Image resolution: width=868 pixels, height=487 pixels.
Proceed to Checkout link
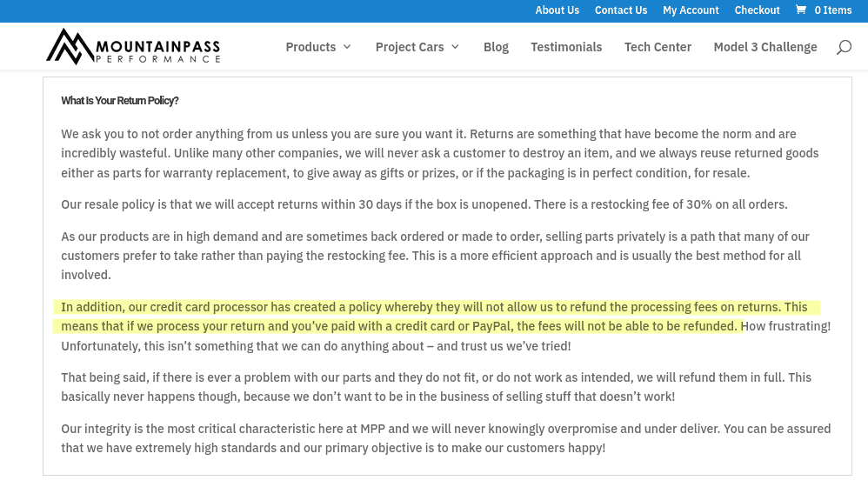click(x=757, y=10)
